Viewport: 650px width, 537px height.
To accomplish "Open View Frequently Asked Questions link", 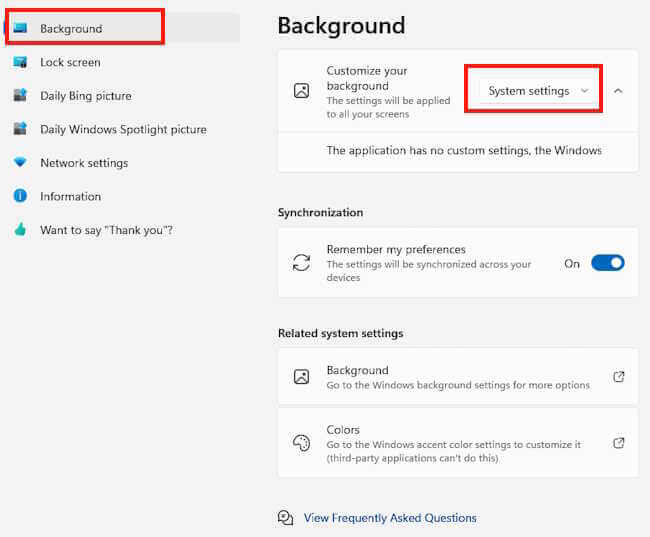I will [x=390, y=518].
